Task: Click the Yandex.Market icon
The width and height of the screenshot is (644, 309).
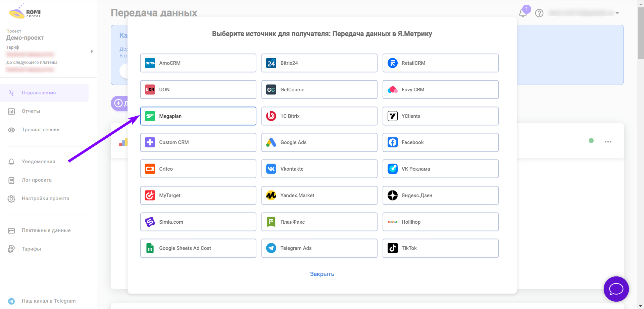Action: [x=271, y=195]
